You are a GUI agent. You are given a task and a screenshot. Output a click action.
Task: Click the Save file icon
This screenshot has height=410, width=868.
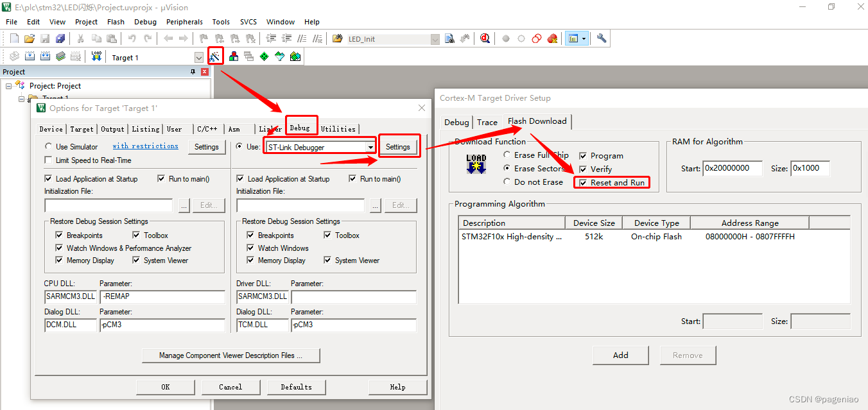pyautogui.click(x=45, y=38)
